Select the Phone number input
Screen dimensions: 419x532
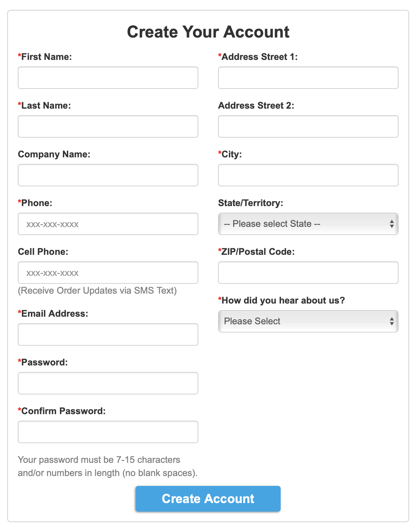coord(108,224)
